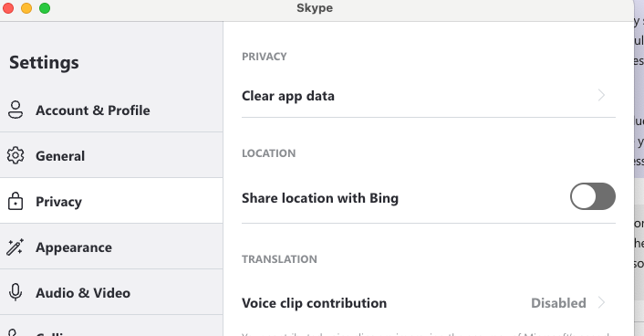Click the Disabled status value
Image resolution: width=644 pixels, height=336 pixels.
(x=558, y=303)
